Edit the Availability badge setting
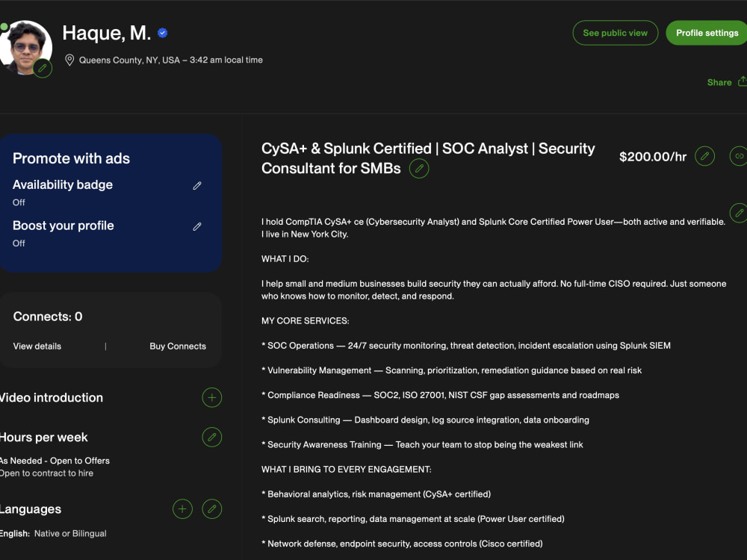This screenshot has height=560, width=747. 197,186
